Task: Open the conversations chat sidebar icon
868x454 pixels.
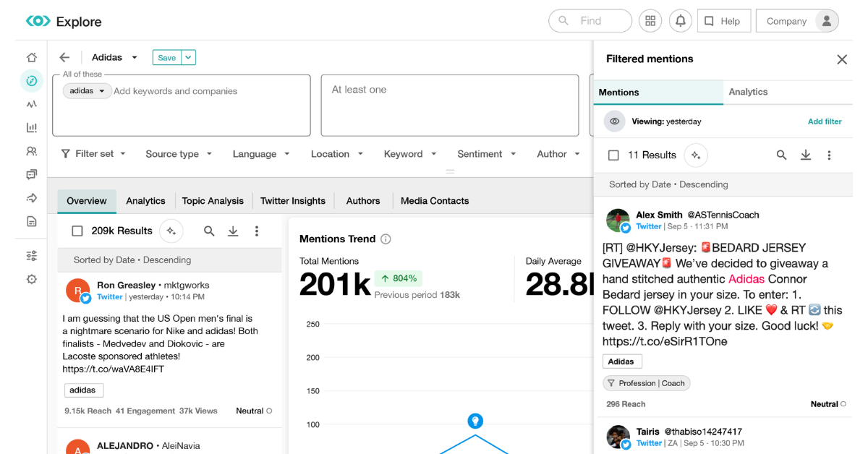Action: pyautogui.click(x=31, y=174)
